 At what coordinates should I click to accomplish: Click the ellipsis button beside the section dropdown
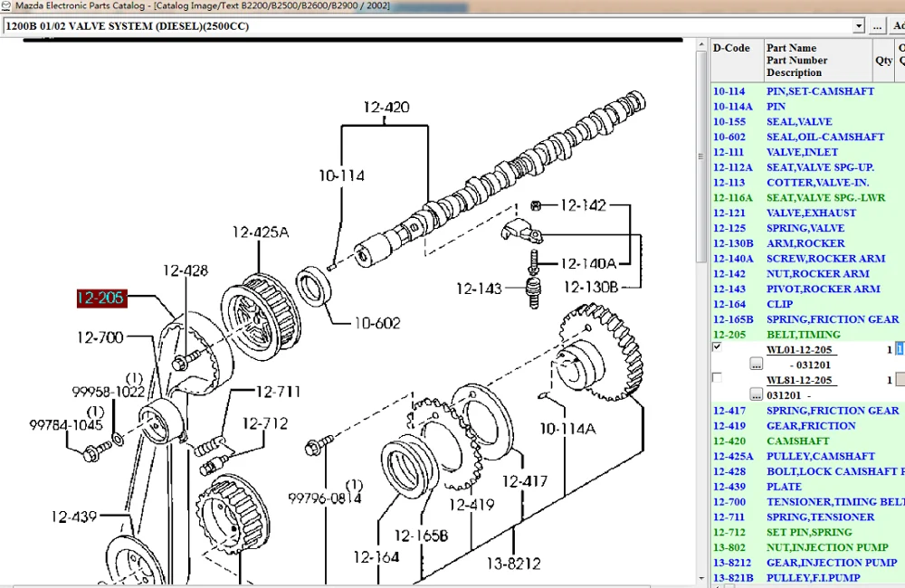click(x=877, y=25)
